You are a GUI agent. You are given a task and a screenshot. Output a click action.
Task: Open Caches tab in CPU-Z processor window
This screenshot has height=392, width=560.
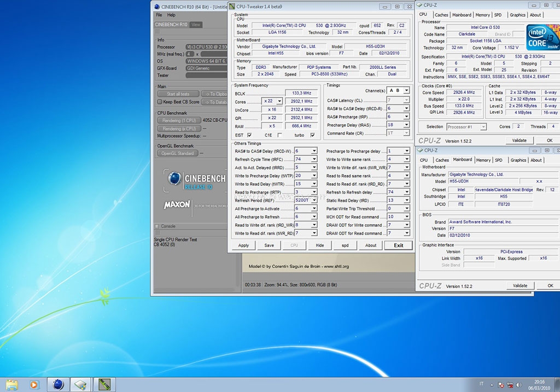coord(441,15)
